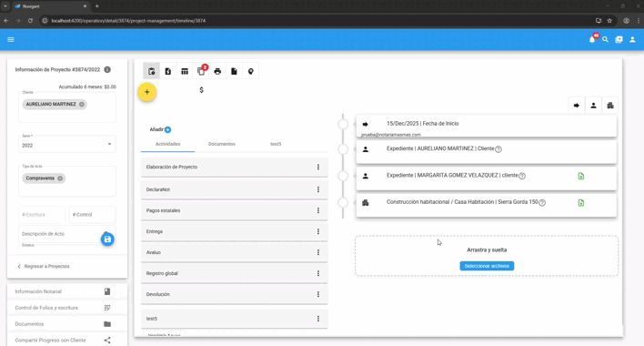Bookmark this page with the star icon
Image resolution: width=644 pixels, height=346 pixels.
[x=609, y=21]
